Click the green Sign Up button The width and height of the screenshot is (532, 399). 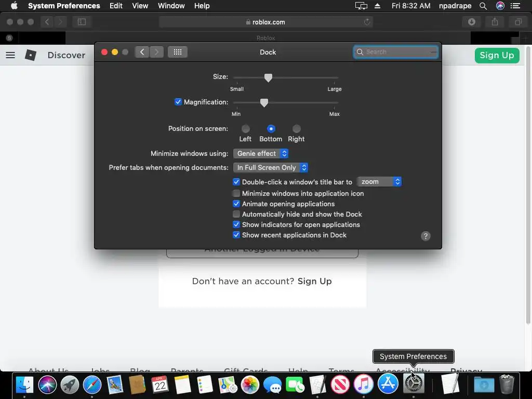pyautogui.click(x=497, y=55)
